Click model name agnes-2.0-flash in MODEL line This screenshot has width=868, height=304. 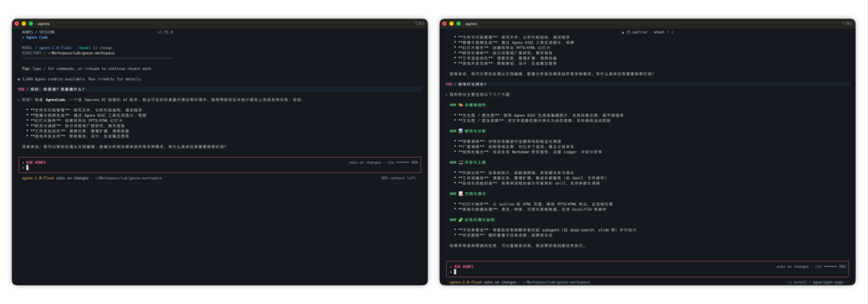pos(55,47)
